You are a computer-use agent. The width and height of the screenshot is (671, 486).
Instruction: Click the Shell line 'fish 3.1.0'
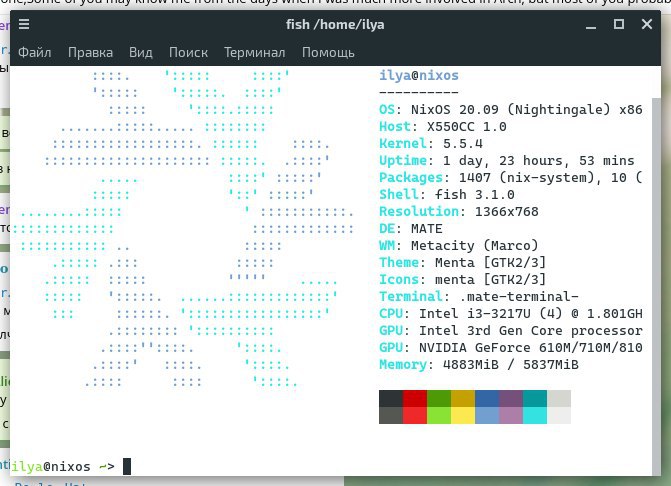click(x=475, y=195)
